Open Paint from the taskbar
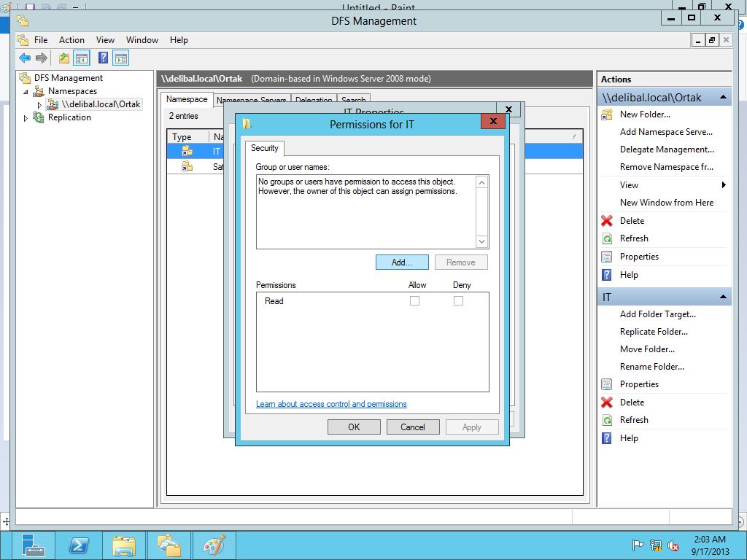Image resolution: width=747 pixels, height=560 pixels. pyautogui.click(x=214, y=545)
